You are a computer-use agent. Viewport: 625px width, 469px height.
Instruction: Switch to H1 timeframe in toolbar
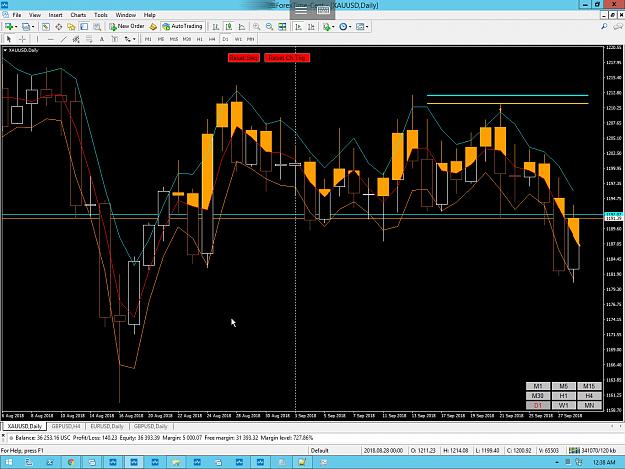tap(199, 39)
